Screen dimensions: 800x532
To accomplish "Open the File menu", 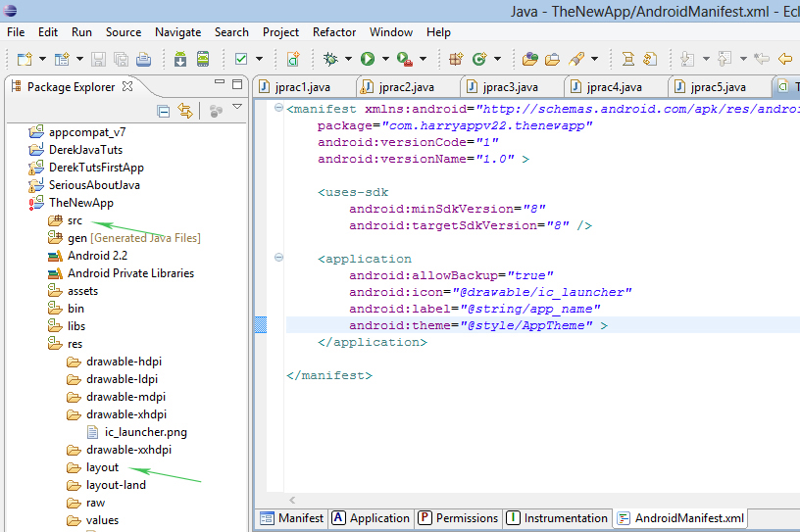I will 16,32.
